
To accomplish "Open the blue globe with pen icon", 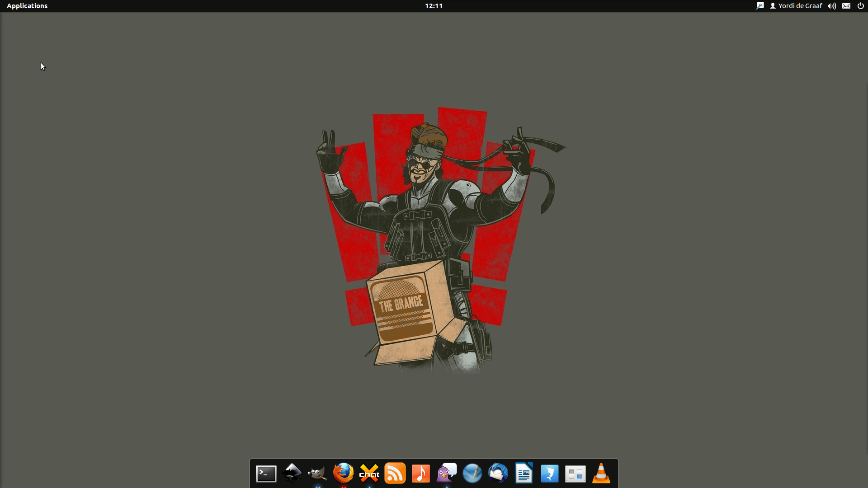I will [x=472, y=474].
